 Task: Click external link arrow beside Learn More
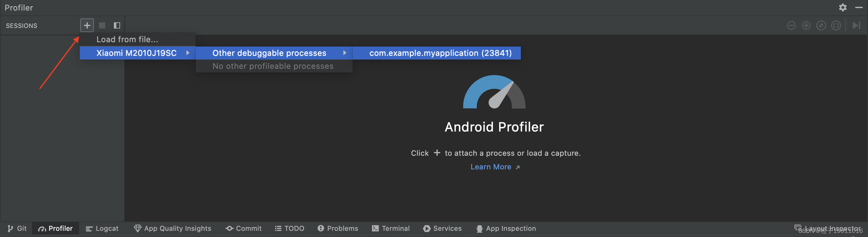point(517,167)
